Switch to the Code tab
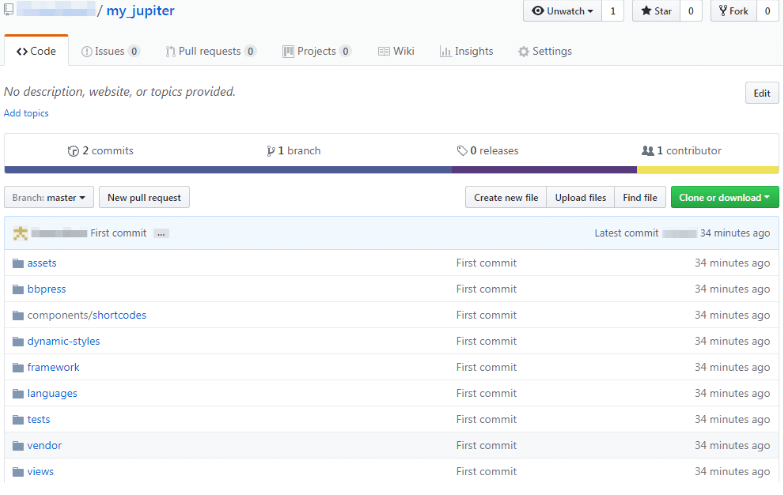 pyautogui.click(x=36, y=51)
